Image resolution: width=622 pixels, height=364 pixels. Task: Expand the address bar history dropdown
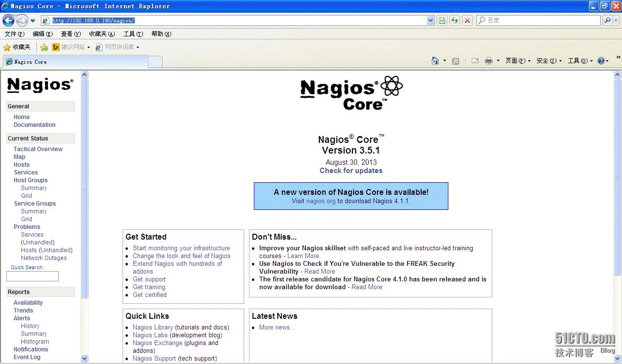click(430, 20)
